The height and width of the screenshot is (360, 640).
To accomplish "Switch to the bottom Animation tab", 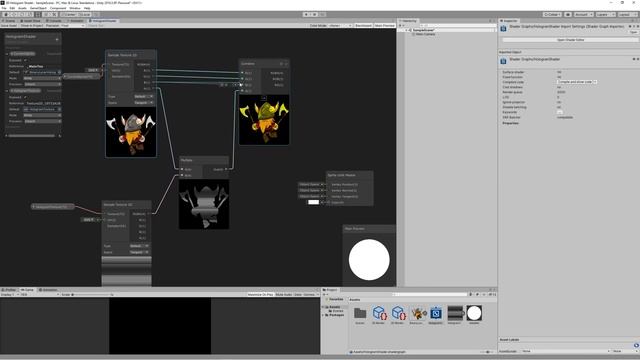I will pyautogui.click(x=48, y=290).
